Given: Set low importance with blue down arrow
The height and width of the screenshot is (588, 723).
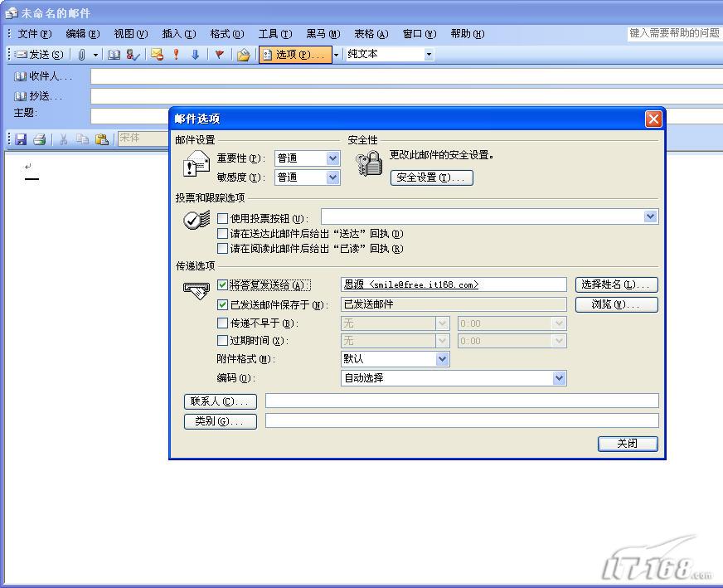Looking at the screenshot, I should pyautogui.click(x=196, y=55).
